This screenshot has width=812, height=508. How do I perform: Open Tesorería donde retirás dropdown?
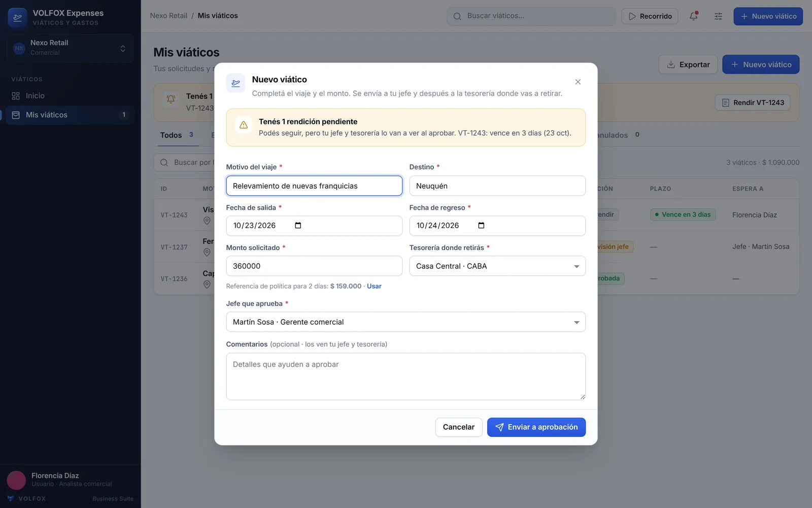(497, 266)
